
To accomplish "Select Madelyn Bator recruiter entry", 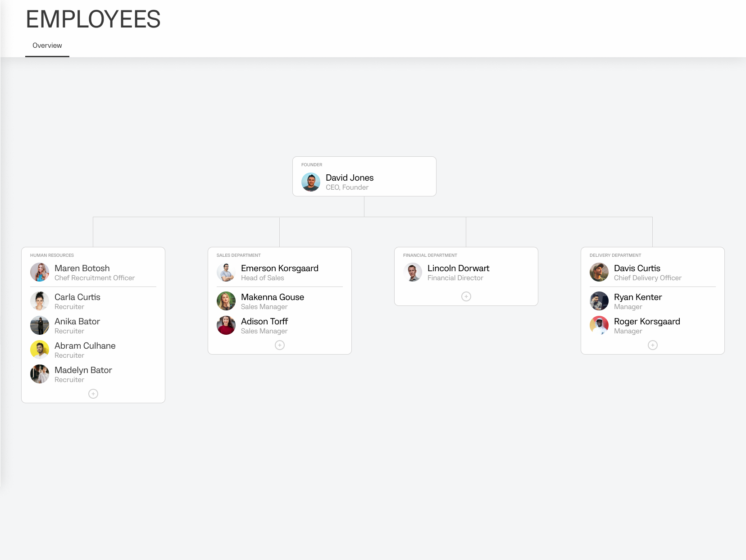I will coord(83,370).
